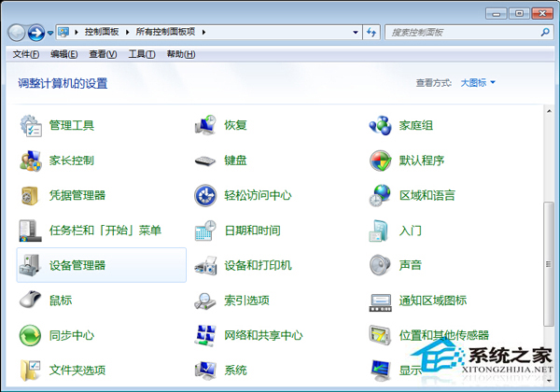560x392 pixels.
Task: Open the 帮助(H) menu
Action: point(181,54)
